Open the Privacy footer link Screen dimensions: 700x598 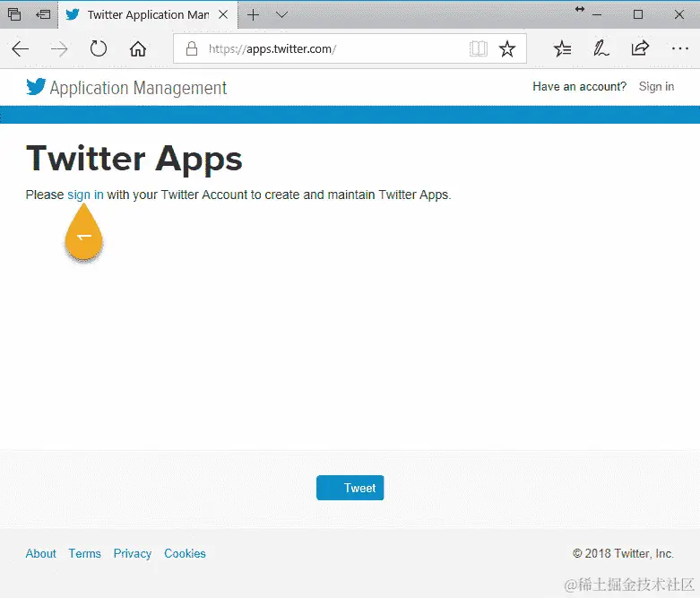pyautogui.click(x=133, y=554)
